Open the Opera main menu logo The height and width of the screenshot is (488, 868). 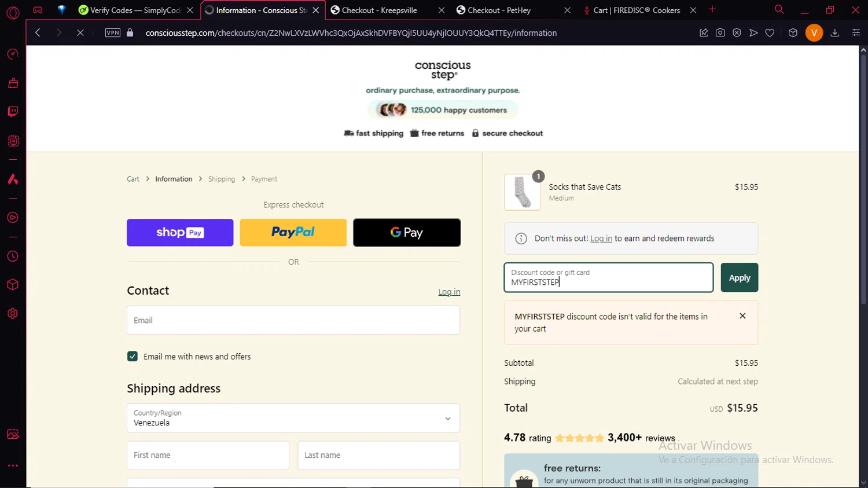click(13, 12)
